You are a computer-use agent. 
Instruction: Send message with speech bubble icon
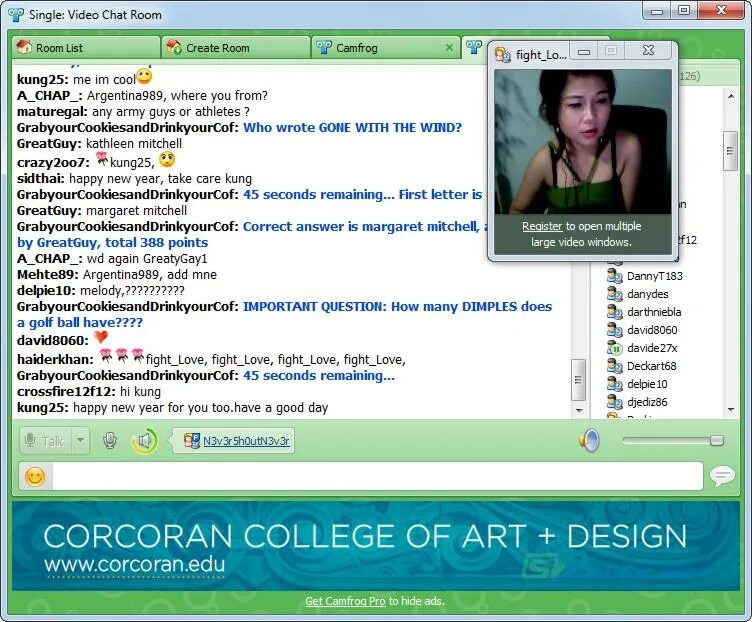(722, 476)
